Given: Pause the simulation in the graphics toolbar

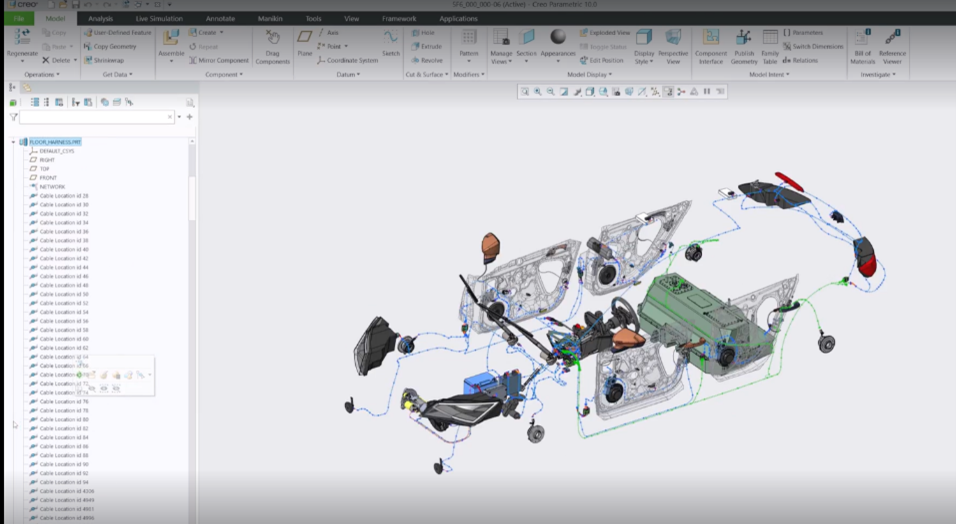Looking at the screenshot, I should point(707,91).
